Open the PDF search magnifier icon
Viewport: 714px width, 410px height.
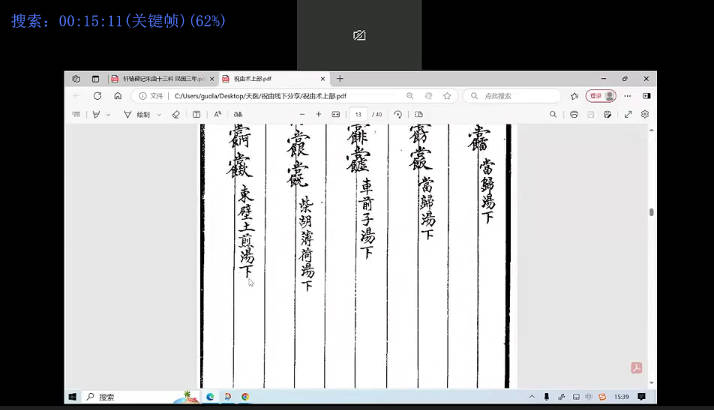tap(553, 115)
